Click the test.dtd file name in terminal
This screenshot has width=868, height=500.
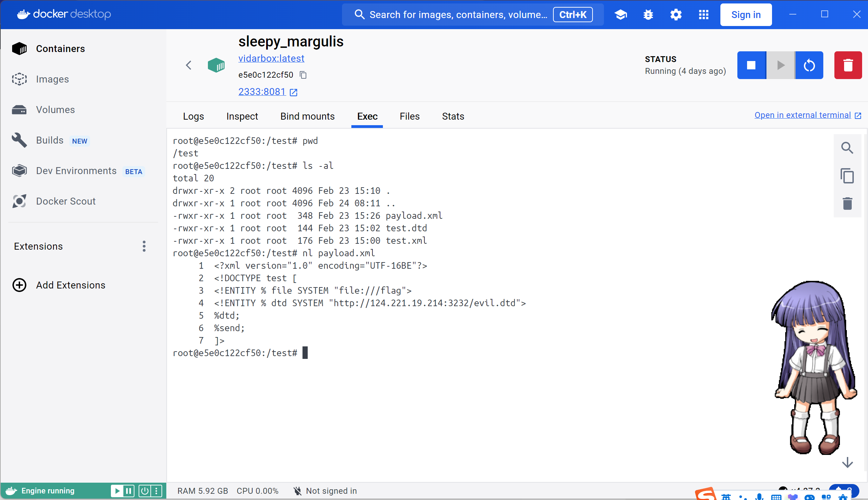pyautogui.click(x=406, y=228)
